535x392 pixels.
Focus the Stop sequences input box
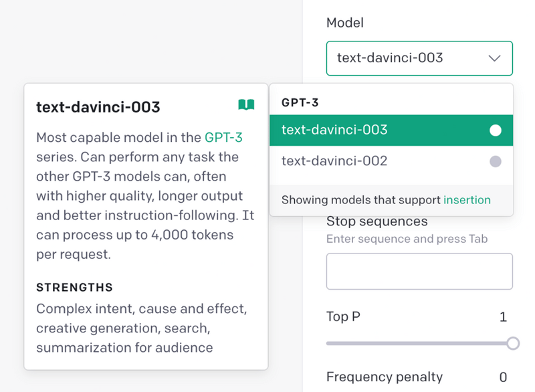419,271
